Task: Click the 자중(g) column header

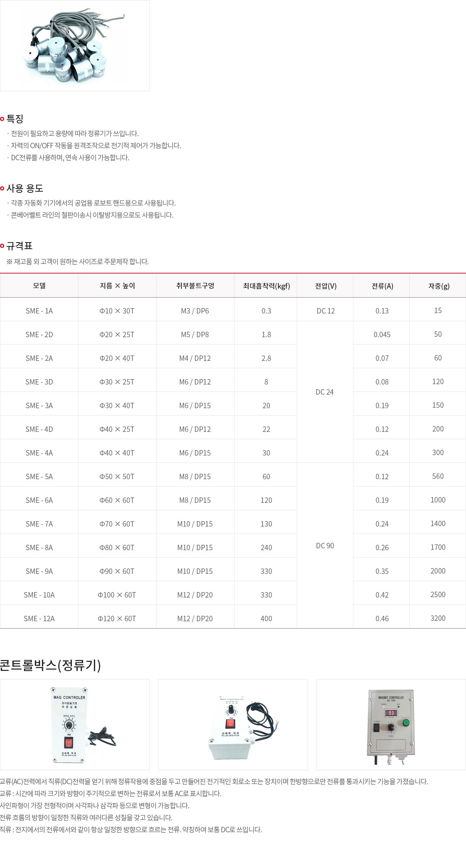Action: [438, 286]
